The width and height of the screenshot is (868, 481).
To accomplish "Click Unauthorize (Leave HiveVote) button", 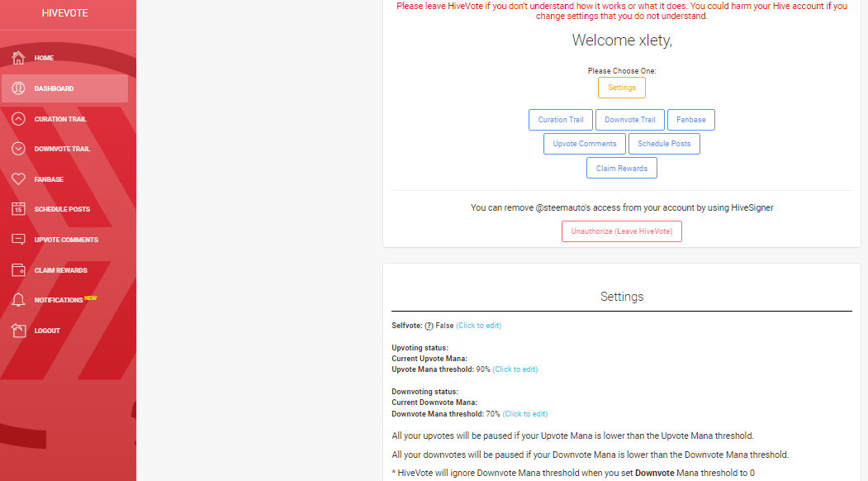I will (622, 231).
